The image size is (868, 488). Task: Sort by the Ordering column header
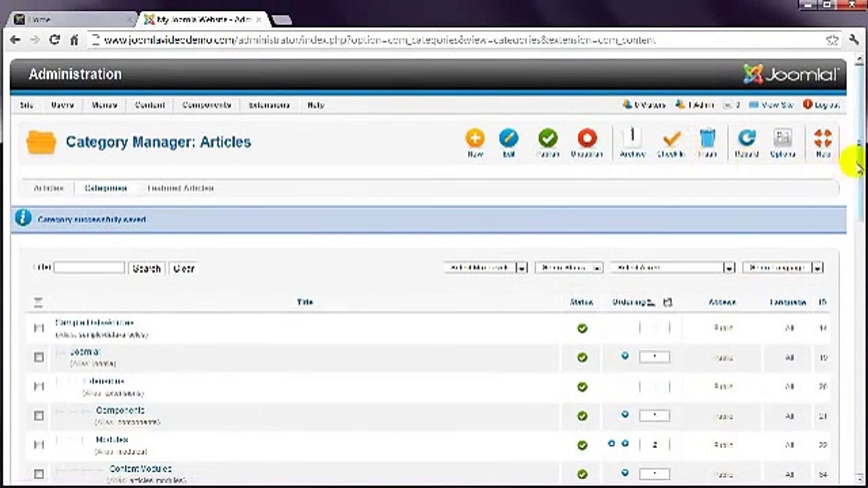pyautogui.click(x=631, y=302)
